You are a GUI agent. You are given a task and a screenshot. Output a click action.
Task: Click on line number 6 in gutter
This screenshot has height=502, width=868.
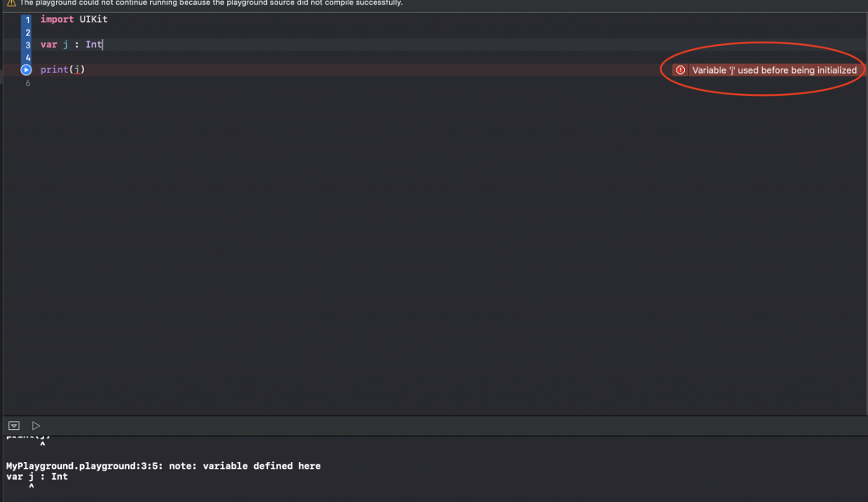[x=28, y=83]
